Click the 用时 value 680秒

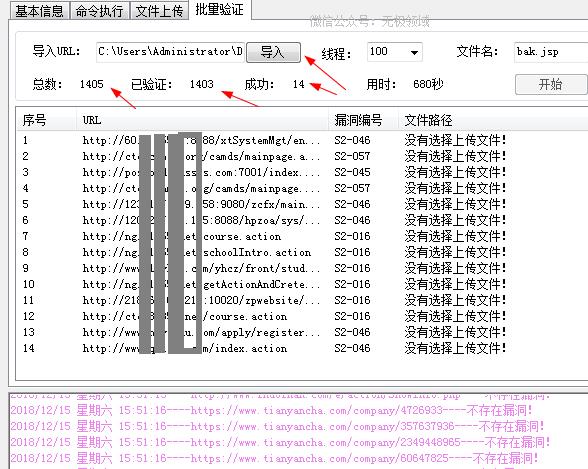coord(428,84)
